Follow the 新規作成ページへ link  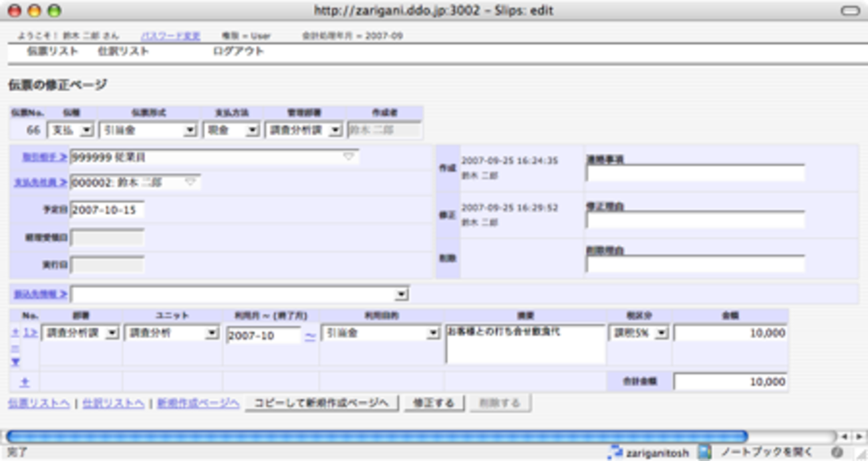pyautogui.click(x=198, y=404)
